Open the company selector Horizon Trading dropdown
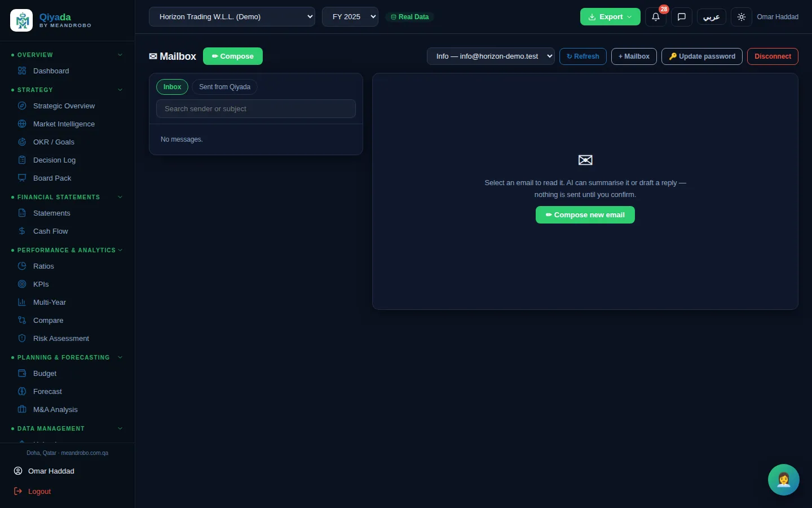812x508 pixels. (x=232, y=17)
